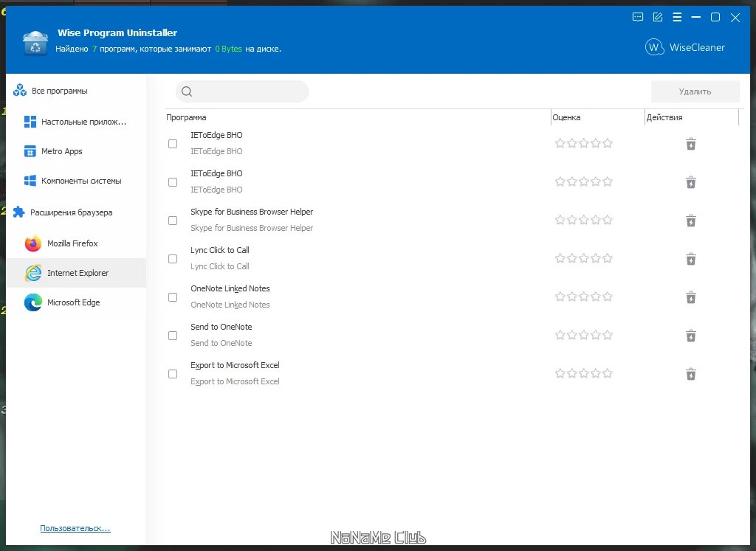Click the WiseCleaner logo

684,47
